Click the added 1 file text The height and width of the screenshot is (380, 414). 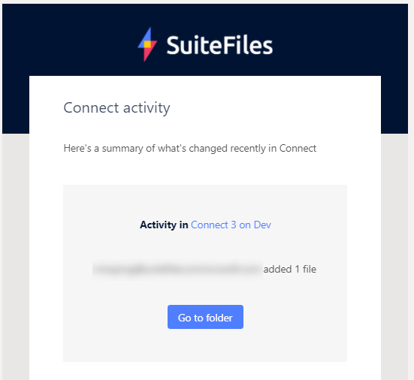(x=290, y=269)
